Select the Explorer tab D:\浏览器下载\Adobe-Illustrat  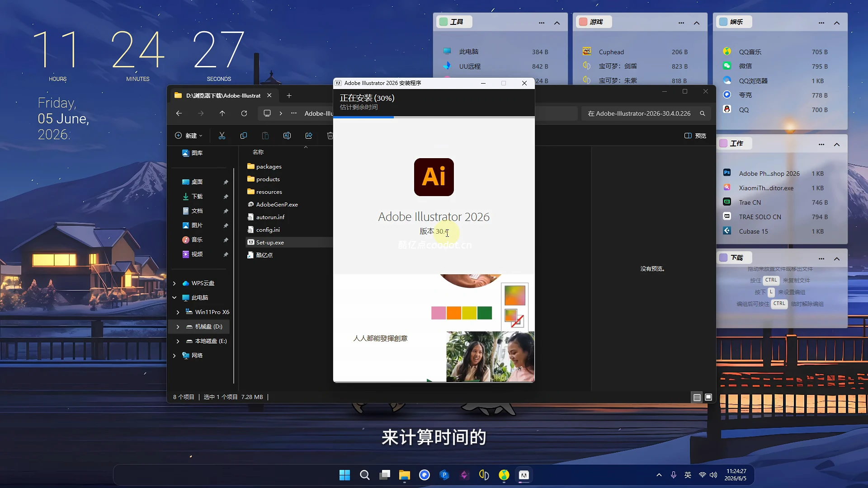[223, 95]
